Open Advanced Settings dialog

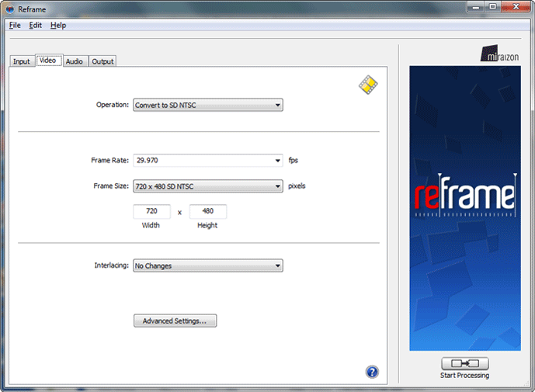(x=175, y=321)
